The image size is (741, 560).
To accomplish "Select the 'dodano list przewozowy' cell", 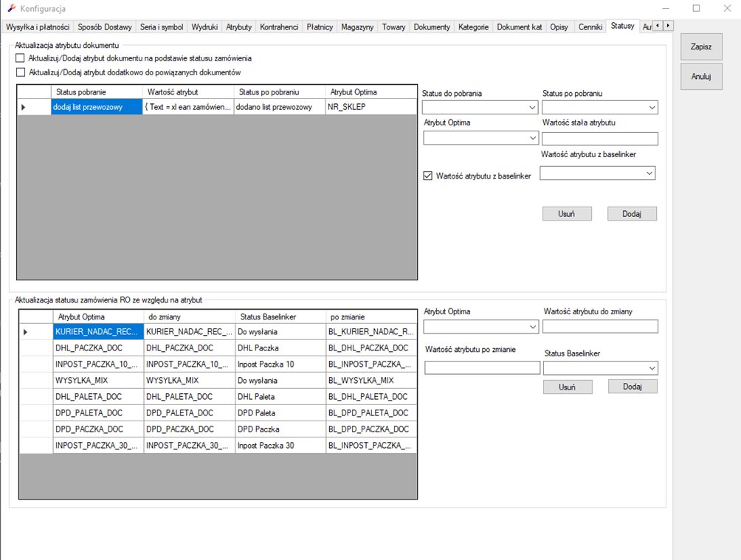I will (279, 107).
